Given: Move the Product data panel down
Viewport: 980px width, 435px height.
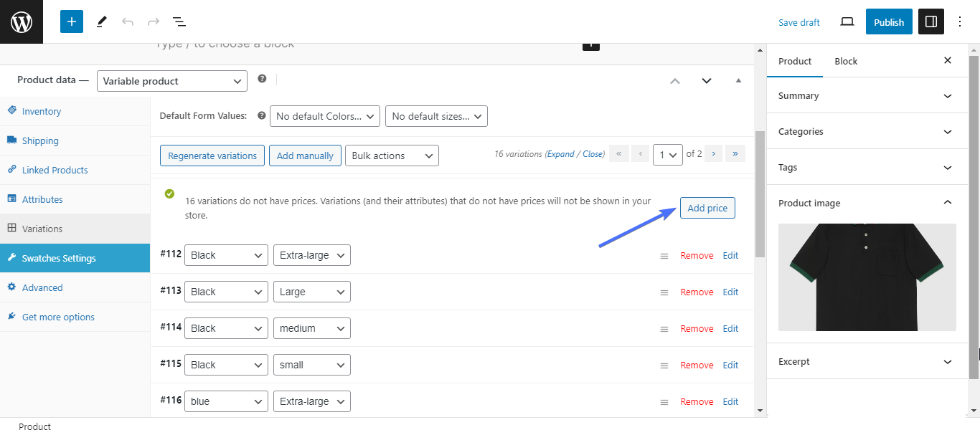Looking at the screenshot, I should 707,80.
